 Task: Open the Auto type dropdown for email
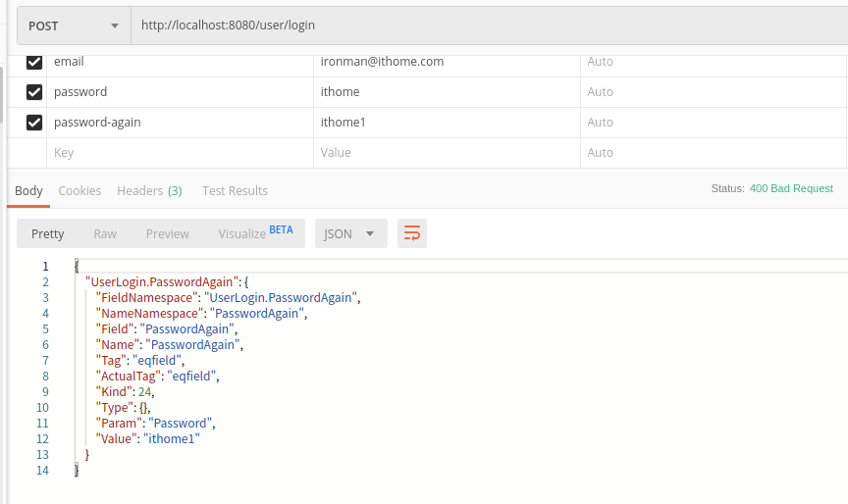pyautogui.click(x=600, y=62)
